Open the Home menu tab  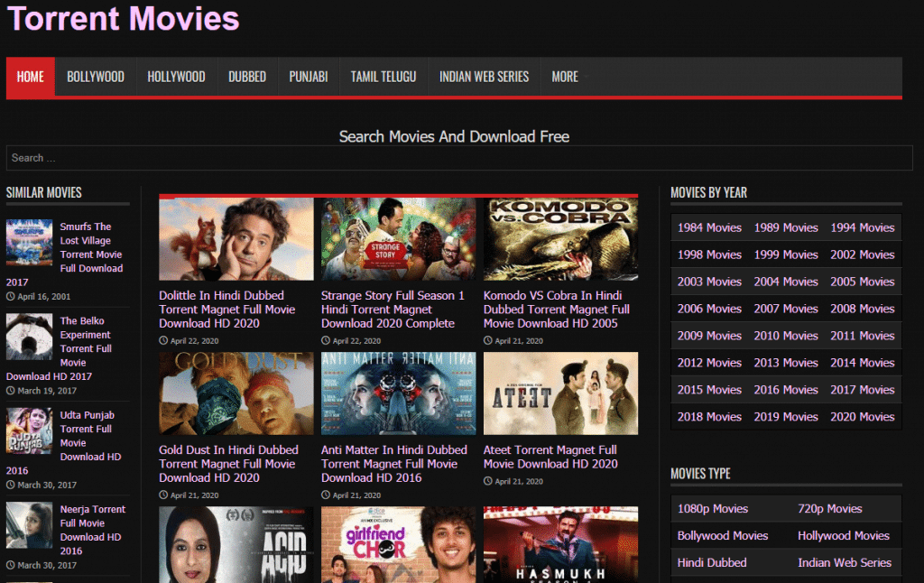[31, 77]
